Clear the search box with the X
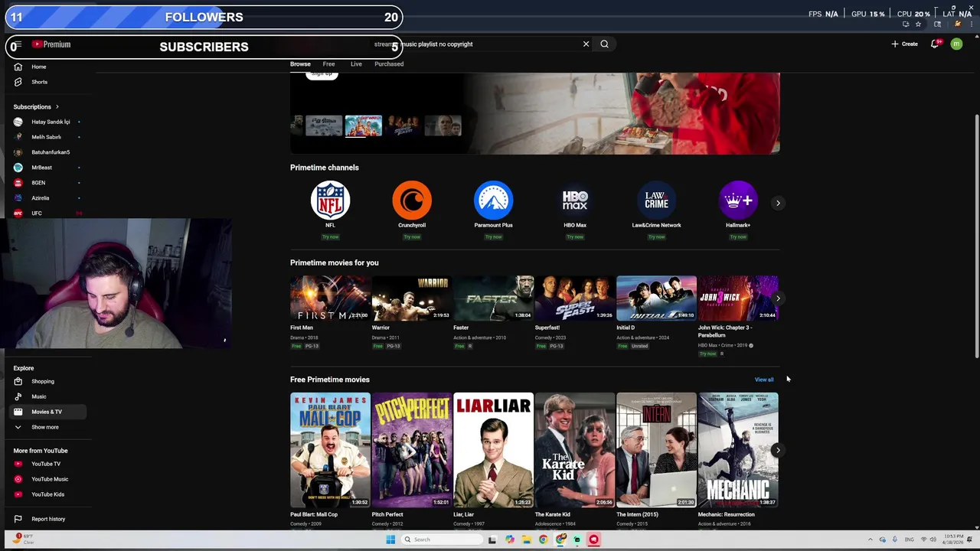 click(586, 44)
